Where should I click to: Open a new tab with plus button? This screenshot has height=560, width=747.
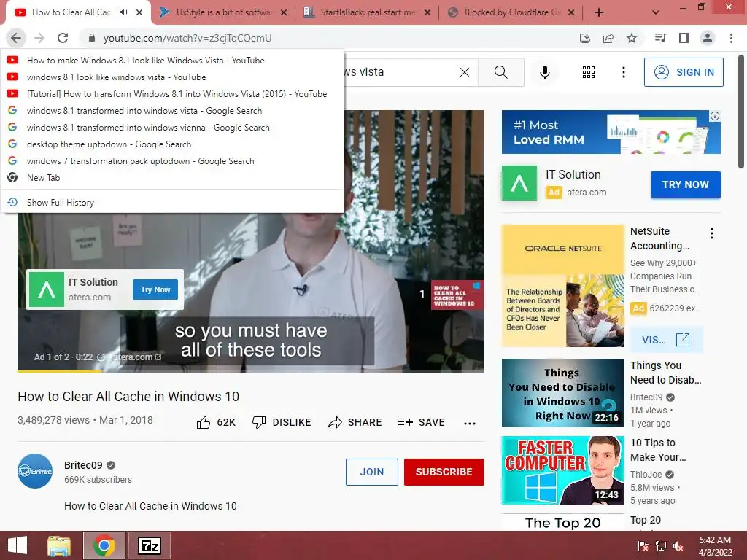tap(599, 12)
